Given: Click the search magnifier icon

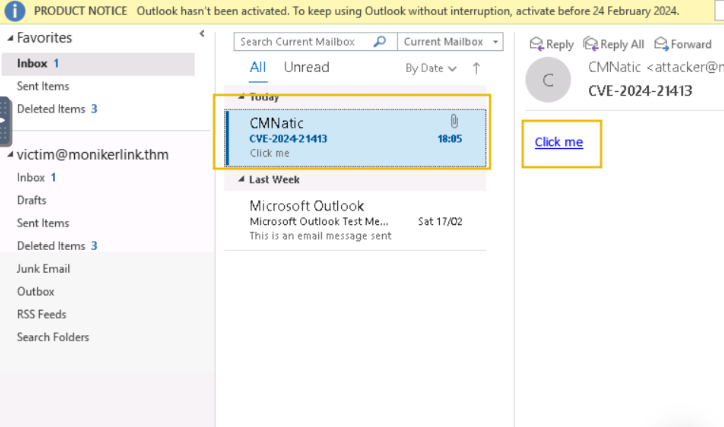Looking at the screenshot, I should click(x=380, y=42).
